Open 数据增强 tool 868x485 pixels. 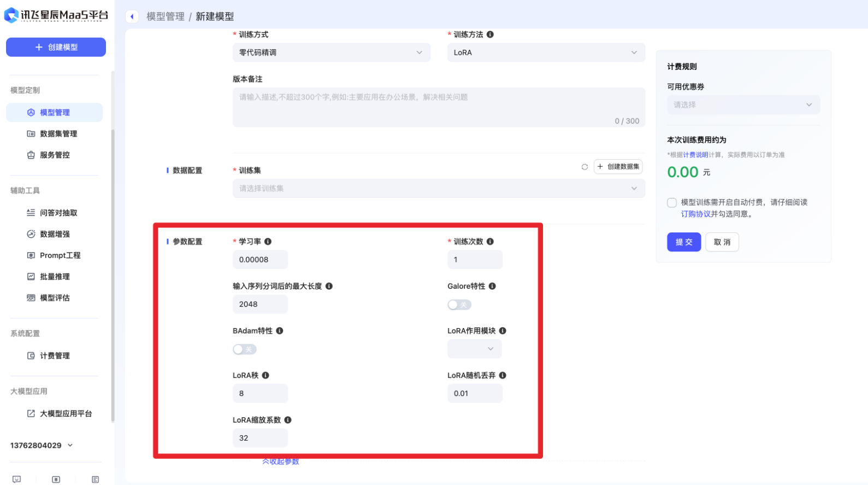[54, 234]
